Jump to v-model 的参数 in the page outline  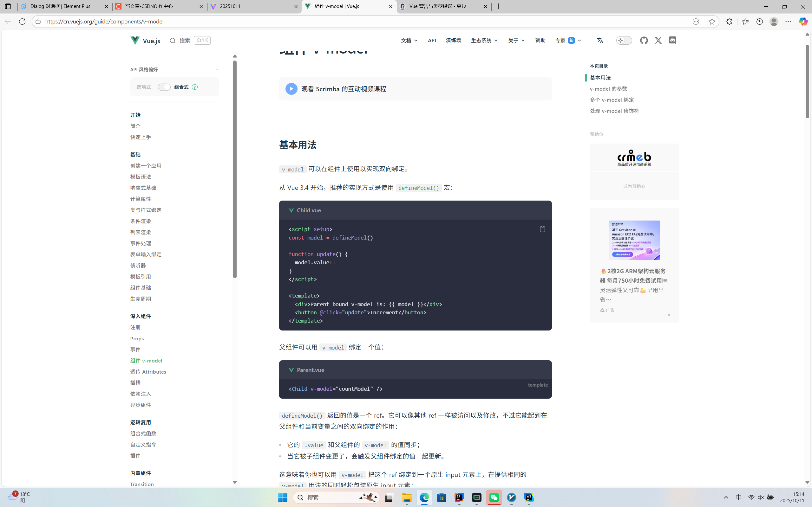click(608, 88)
